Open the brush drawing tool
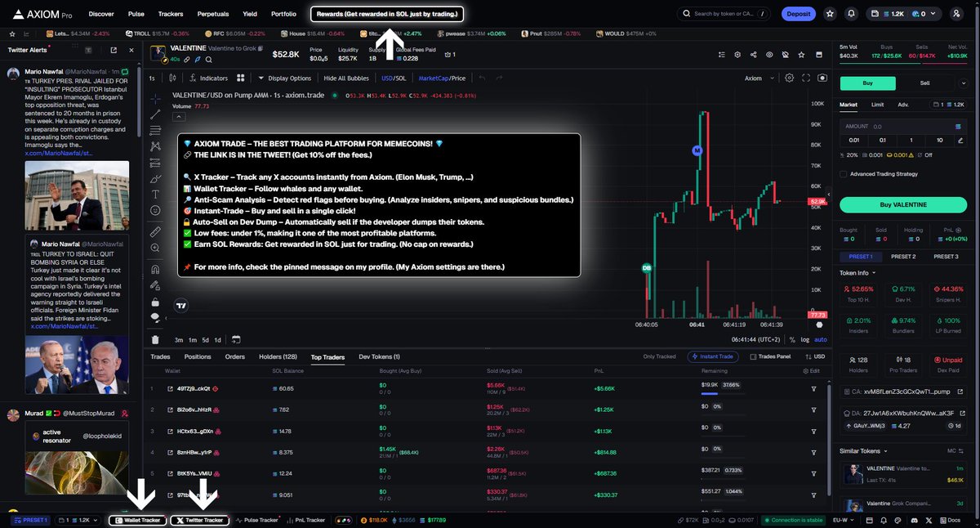Image resolution: width=980 pixels, height=528 pixels. [x=155, y=178]
